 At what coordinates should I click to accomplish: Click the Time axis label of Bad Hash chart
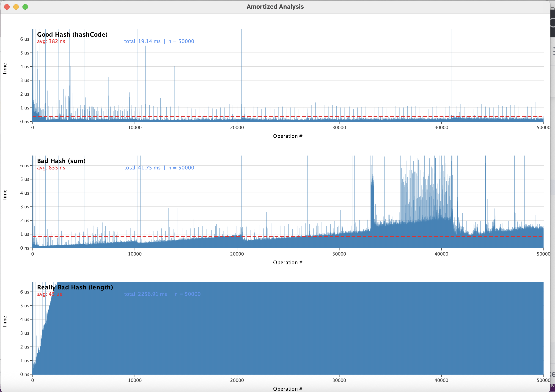5,195
